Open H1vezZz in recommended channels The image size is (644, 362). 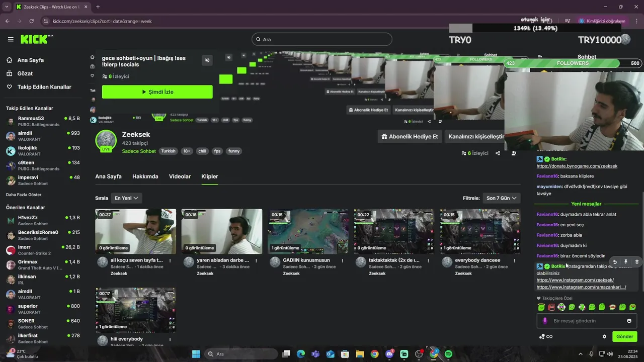click(x=43, y=220)
